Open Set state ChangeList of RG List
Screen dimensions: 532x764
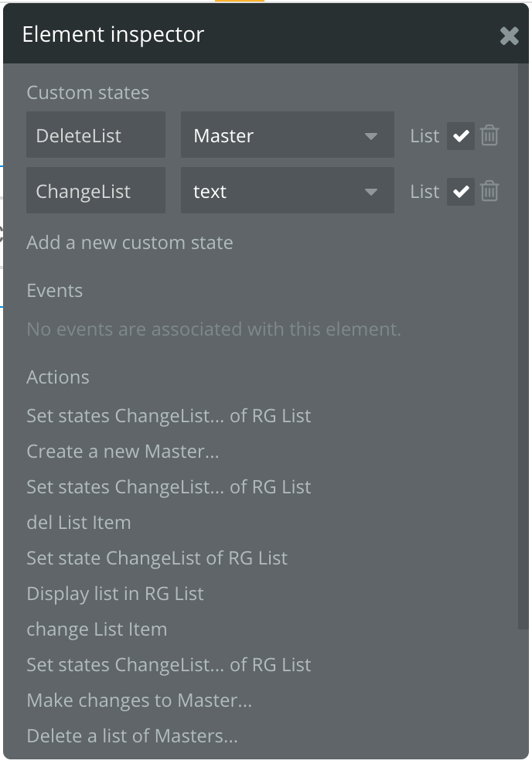pos(157,558)
